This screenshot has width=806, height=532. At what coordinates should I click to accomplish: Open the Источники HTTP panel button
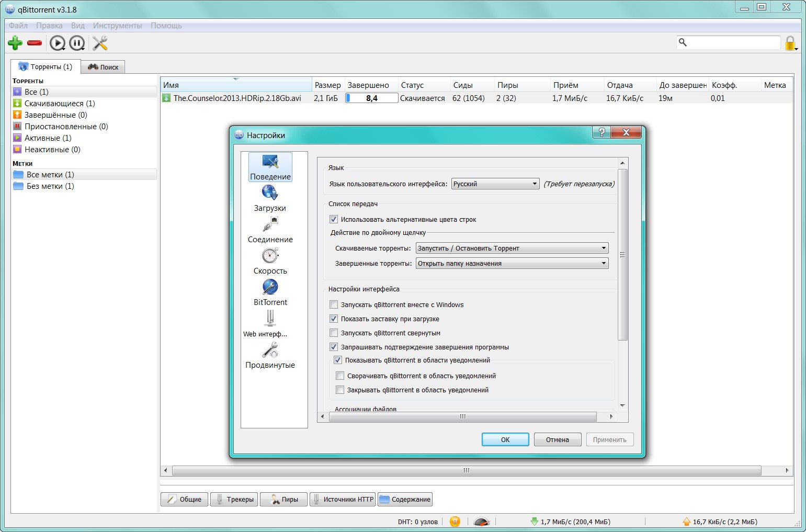click(343, 499)
